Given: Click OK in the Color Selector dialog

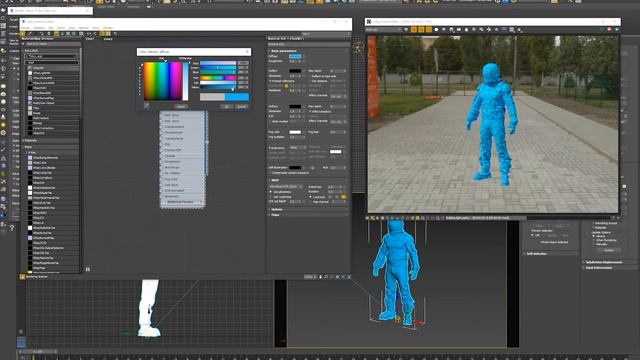Looking at the screenshot, I should point(227,106).
